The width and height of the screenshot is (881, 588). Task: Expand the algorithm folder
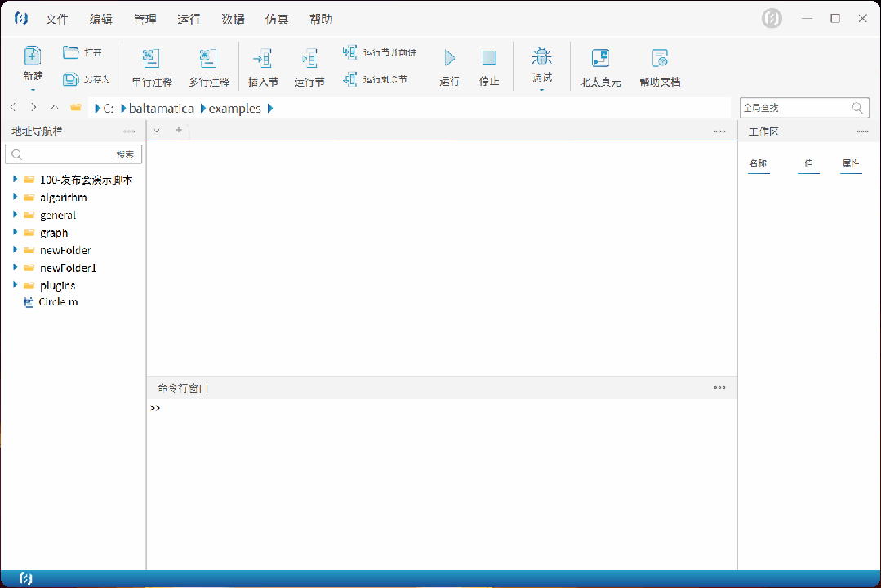[x=15, y=197]
